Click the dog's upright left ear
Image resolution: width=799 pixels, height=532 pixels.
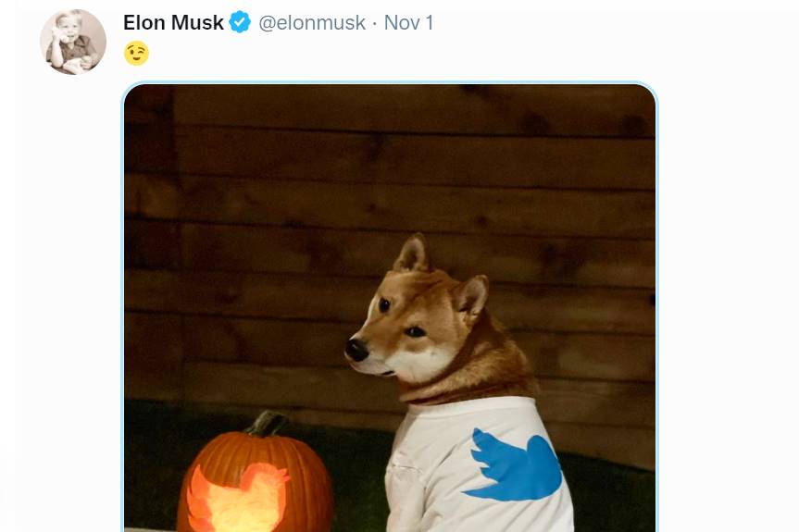pyautogui.click(x=413, y=253)
